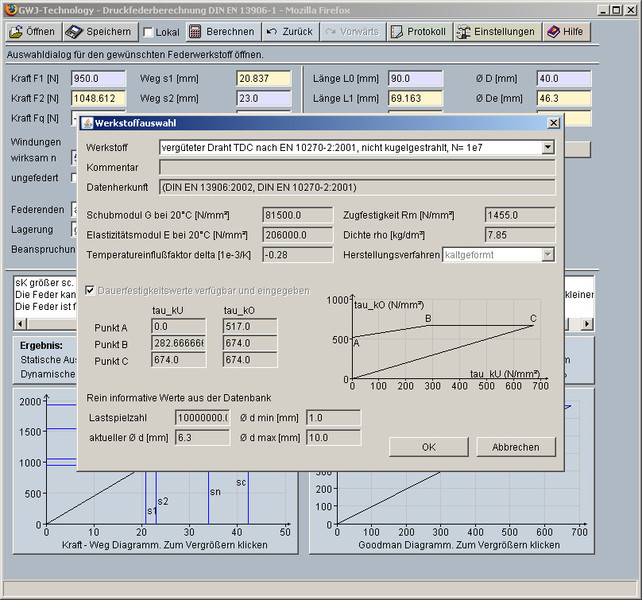Open the Hilfe help book

[x=565, y=31]
